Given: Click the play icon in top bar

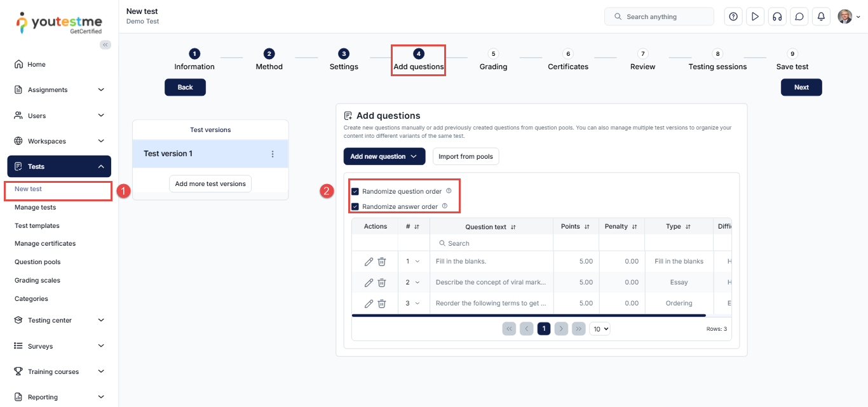Looking at the screenshot, I should (755, 17).
